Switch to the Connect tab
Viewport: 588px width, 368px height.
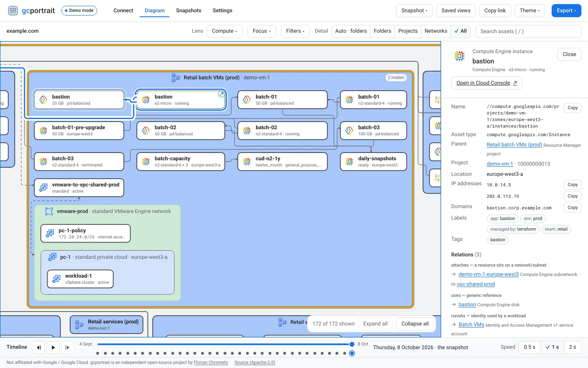coord(123,11)
